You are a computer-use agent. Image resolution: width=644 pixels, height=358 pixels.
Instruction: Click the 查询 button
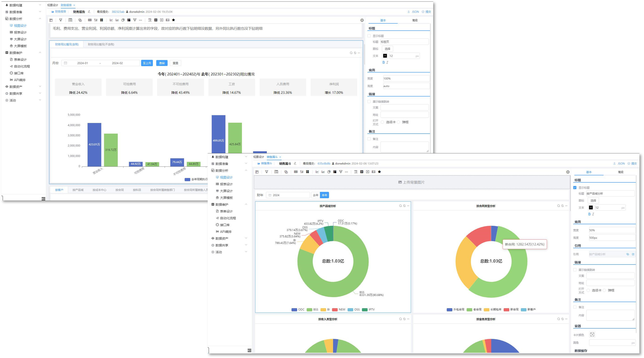click(x=162, y=63)
